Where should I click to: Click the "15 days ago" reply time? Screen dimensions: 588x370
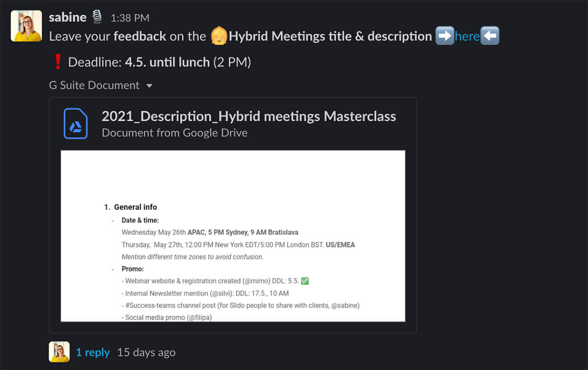tap(146, 352)
